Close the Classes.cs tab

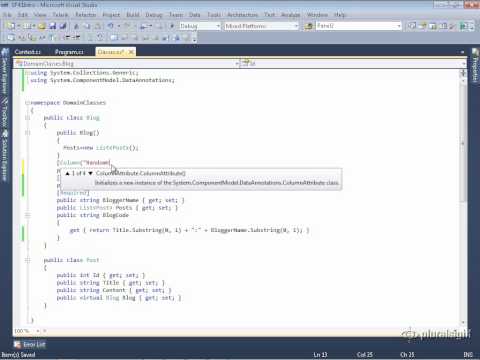tap(131, 52)
